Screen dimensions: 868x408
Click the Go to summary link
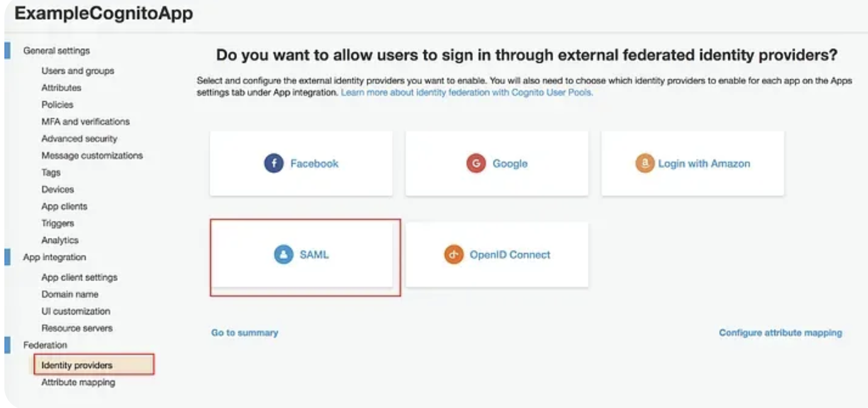(245, 333)
